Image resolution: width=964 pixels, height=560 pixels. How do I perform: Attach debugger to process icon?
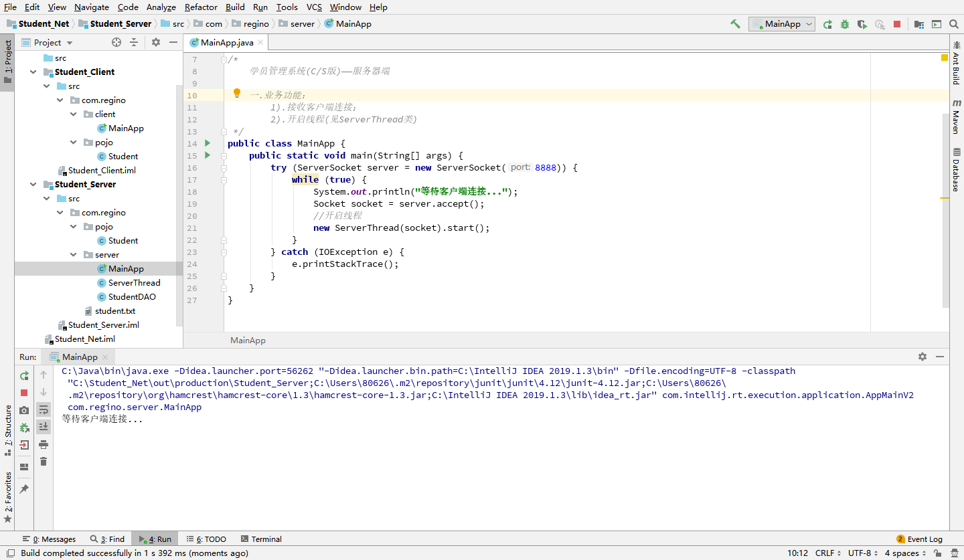tap(24, 428)
